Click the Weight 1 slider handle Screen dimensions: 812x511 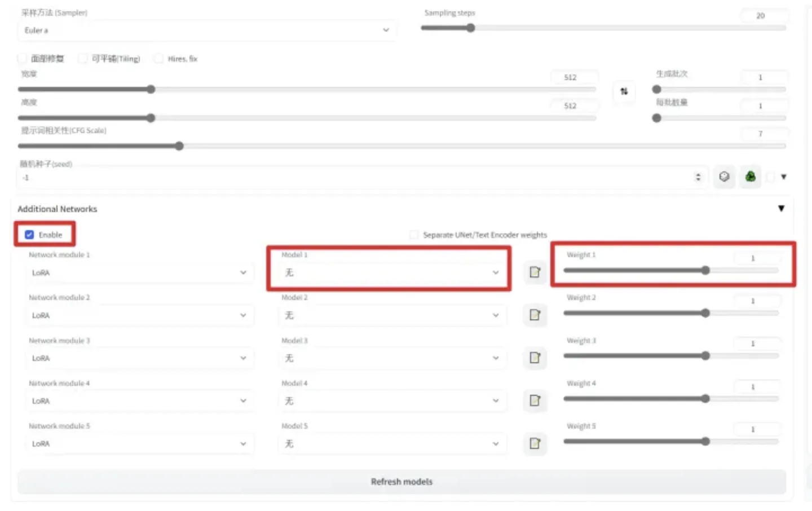(x=705, y=271)
